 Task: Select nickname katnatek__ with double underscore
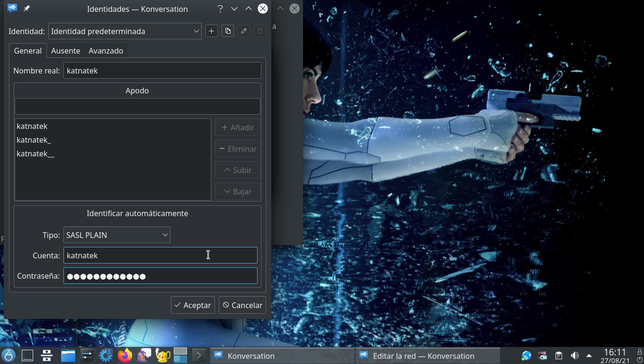(113, 154)
